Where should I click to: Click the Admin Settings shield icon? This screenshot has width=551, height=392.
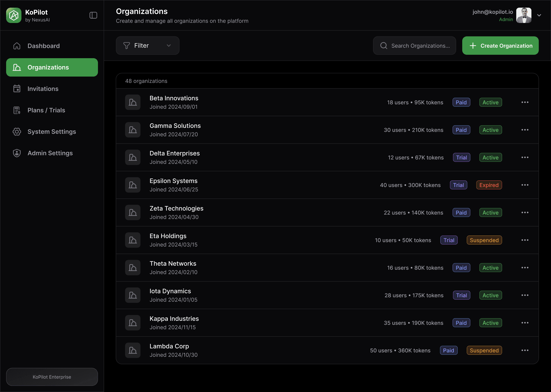(x=17, y=153)
